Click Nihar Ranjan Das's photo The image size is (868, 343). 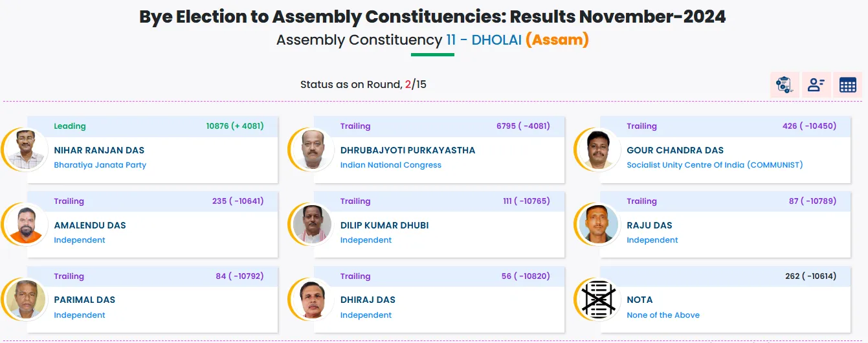coord(26,149)
